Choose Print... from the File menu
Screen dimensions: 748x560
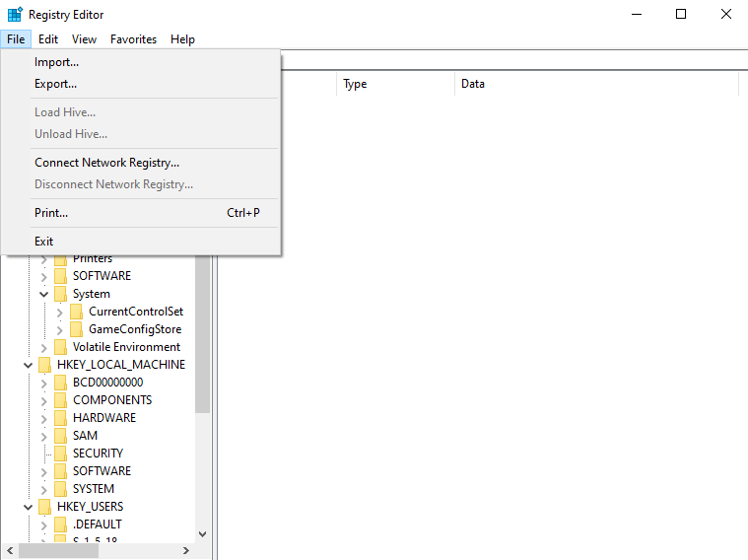coord(141,213)
